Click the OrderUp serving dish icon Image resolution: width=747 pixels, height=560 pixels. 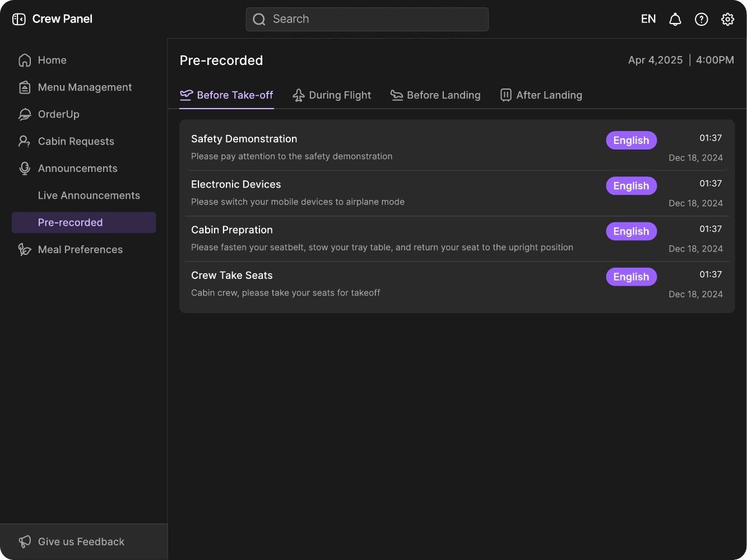[x=25, y=114]
